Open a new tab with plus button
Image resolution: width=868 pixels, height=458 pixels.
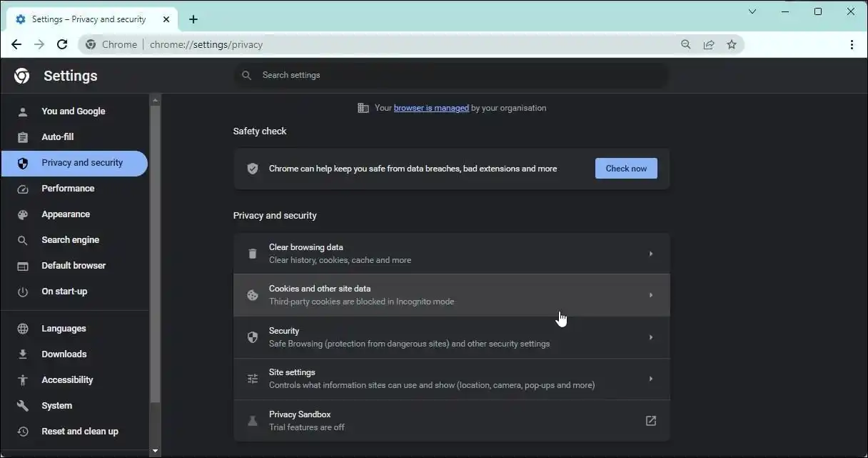[193, 19]
